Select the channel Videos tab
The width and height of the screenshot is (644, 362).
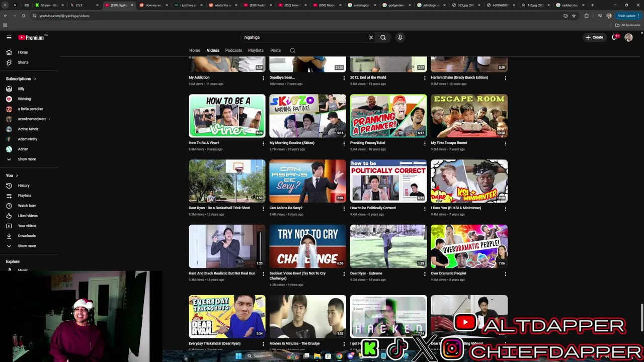tap(213, 50)
